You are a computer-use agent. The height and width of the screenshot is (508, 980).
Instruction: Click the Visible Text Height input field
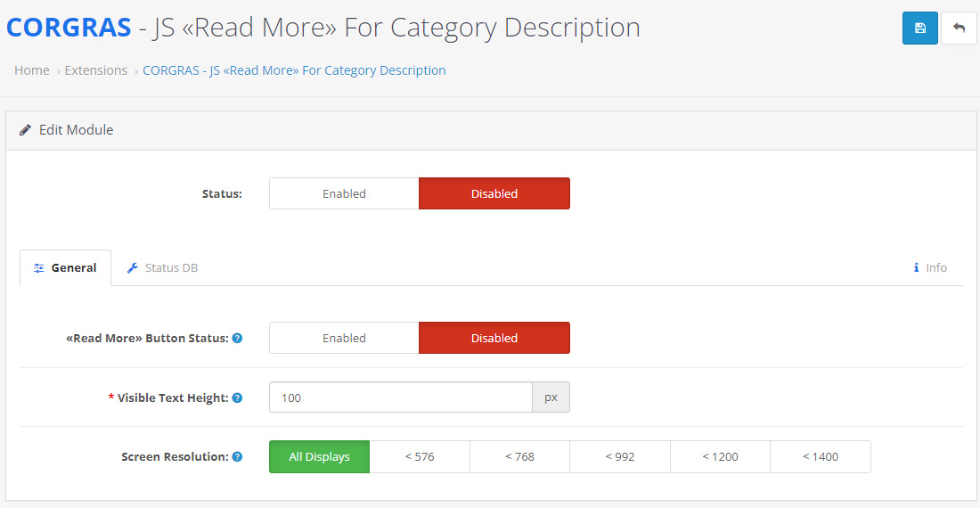coord(401,397)
